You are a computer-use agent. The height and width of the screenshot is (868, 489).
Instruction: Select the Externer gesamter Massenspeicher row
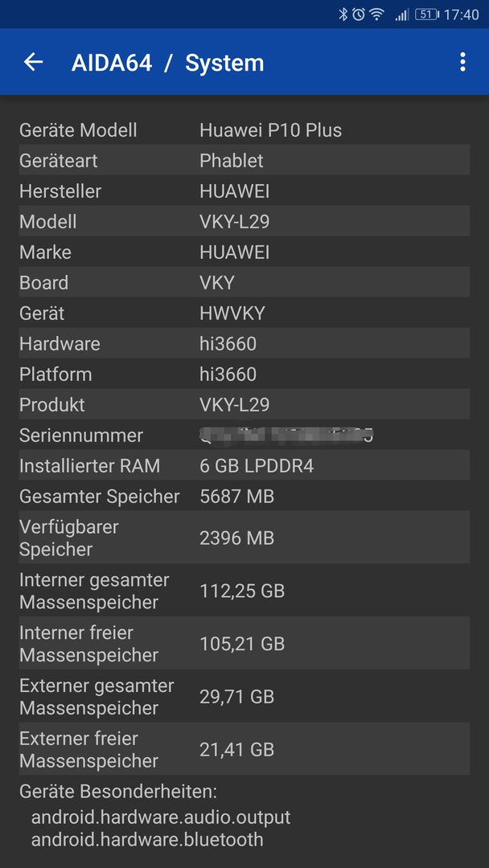[244, 696]
